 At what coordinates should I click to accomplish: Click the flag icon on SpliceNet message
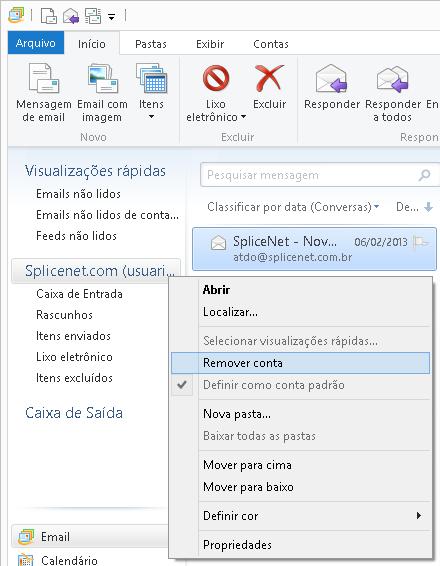[x=421, y=242]
